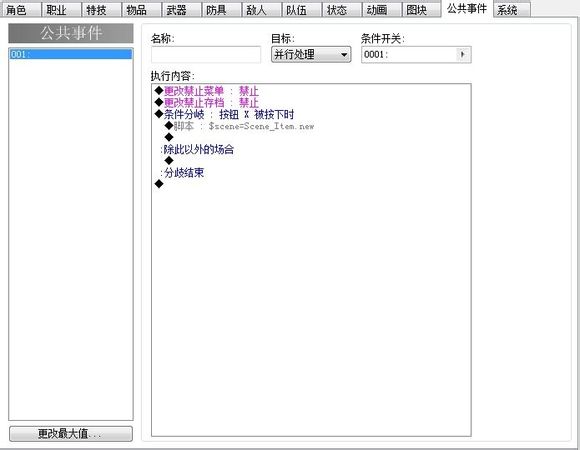
Task: Switch to the 角色 tab
Action: [x=21, y=10]
